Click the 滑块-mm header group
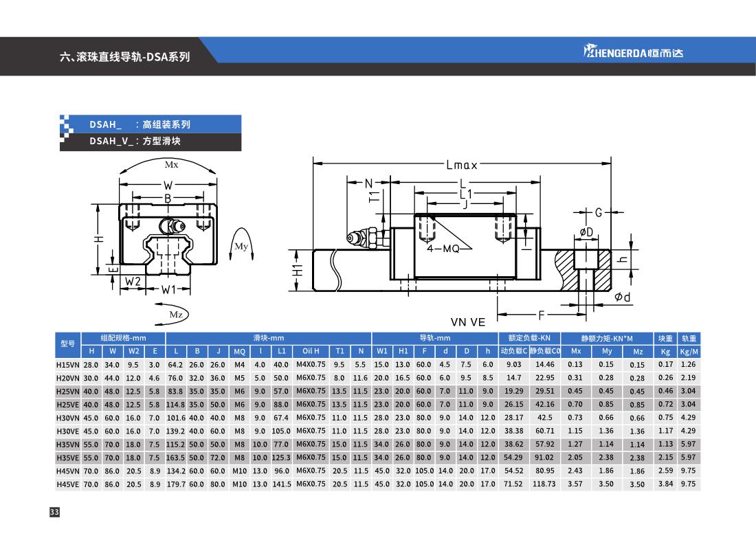Screen dimensions: 756x551 (x=268, y=338)
